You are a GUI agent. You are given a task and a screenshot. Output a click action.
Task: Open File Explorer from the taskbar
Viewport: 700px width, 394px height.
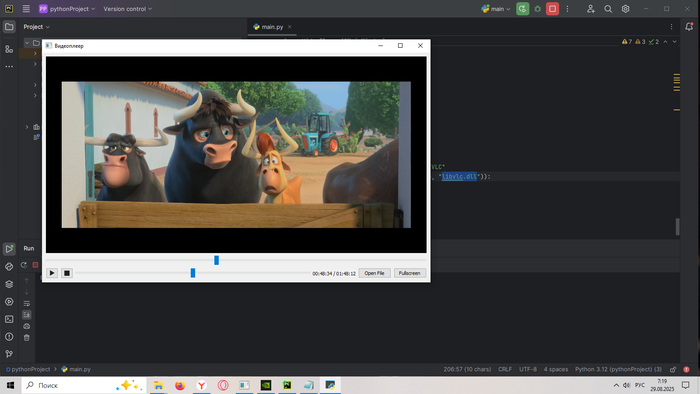click(158, 385)
